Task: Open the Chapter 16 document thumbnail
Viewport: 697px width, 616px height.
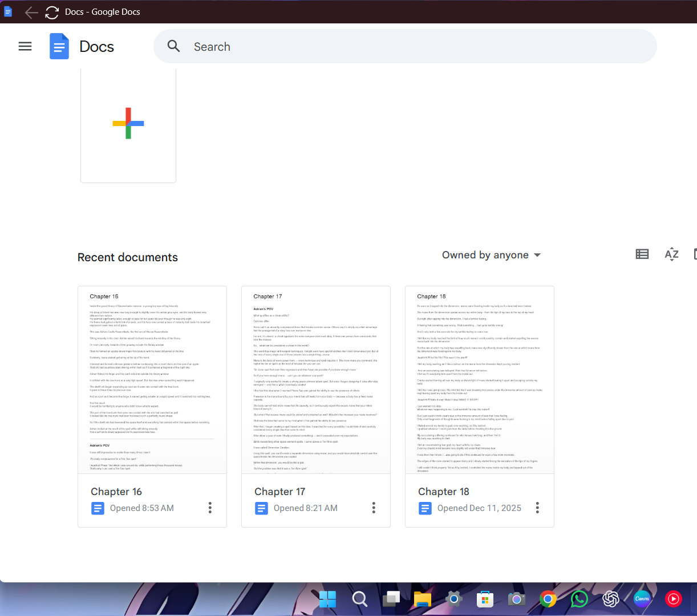Action: tap(152, 380)
